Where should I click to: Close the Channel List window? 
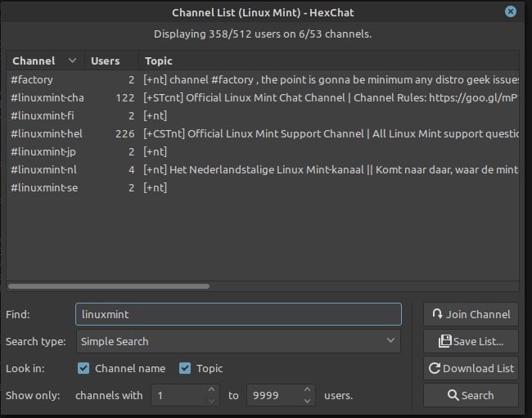click(510, 12)
